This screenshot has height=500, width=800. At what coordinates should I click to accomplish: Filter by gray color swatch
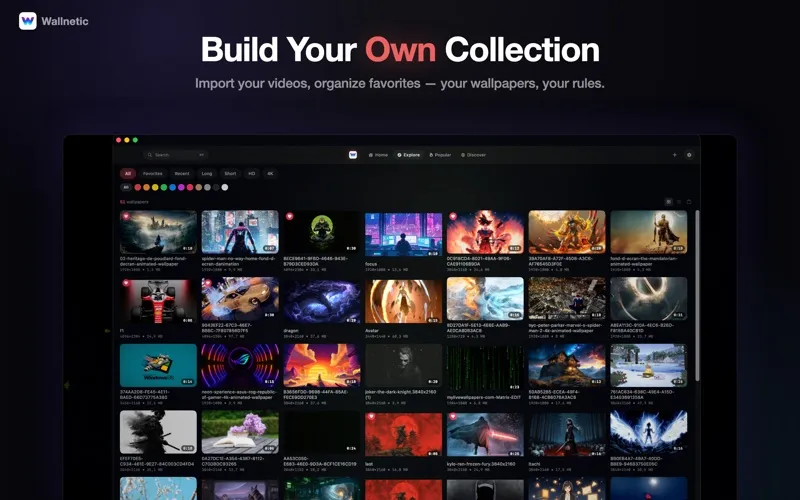(x=207, y=187)
